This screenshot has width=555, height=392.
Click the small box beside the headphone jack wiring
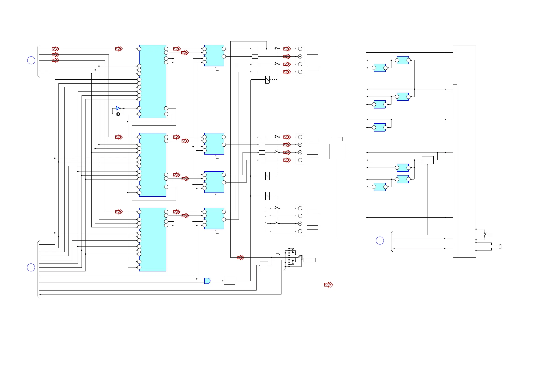(264, 265)
